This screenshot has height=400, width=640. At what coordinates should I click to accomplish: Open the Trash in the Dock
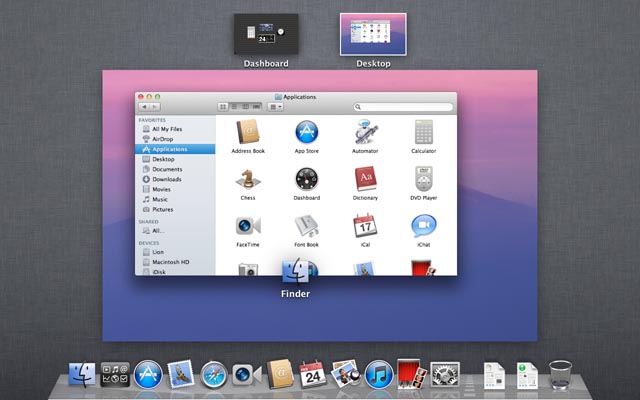(x=560, y=374)
